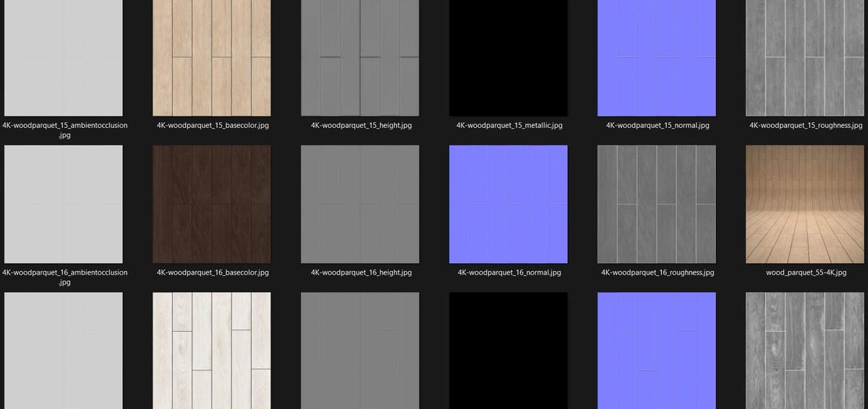Pick the 4K-woodparquet_15_normal.jpg thumbnail
Image resolution: width=868 pixels, height=409 pixels.
(x=657, y=58)
